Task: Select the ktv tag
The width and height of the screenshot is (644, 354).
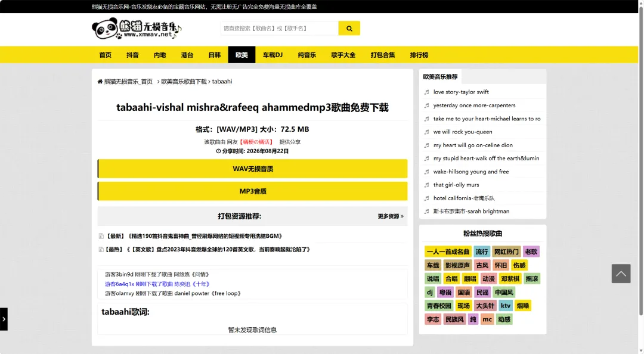Action: click(505, 306)
